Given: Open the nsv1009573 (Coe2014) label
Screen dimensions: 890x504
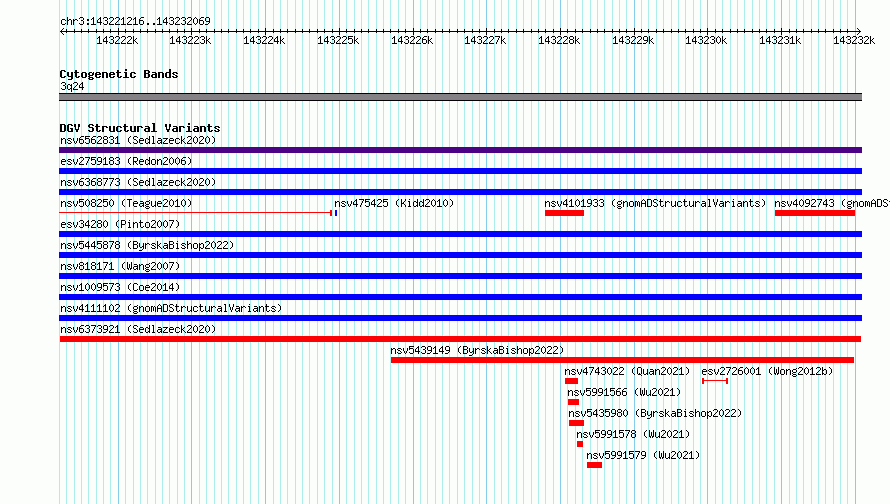Looking at the screenshot, I should click(120, 287).
